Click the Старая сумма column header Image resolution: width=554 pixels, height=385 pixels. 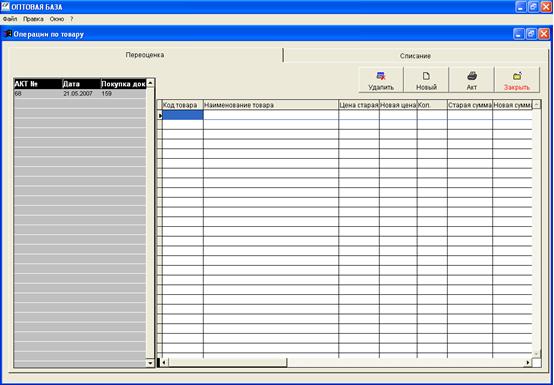tap(470, 105)
